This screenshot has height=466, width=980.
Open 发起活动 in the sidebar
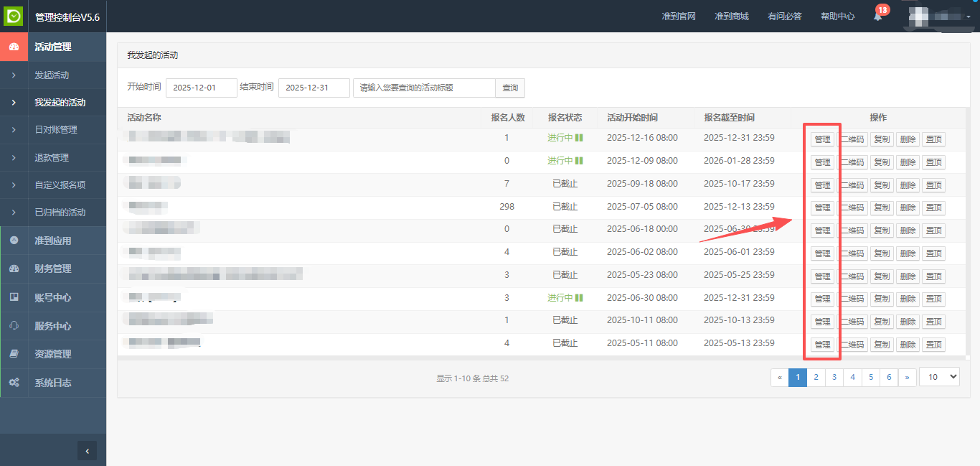tap(52, 75)
